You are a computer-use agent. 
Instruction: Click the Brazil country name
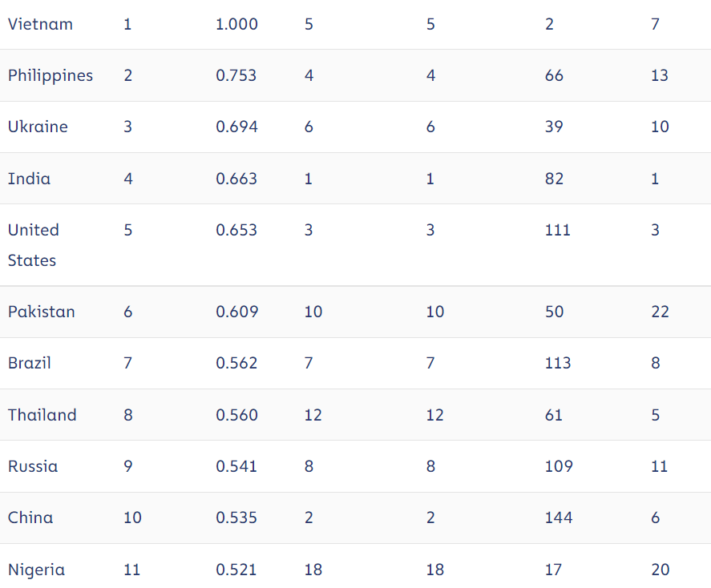point(30,363)
